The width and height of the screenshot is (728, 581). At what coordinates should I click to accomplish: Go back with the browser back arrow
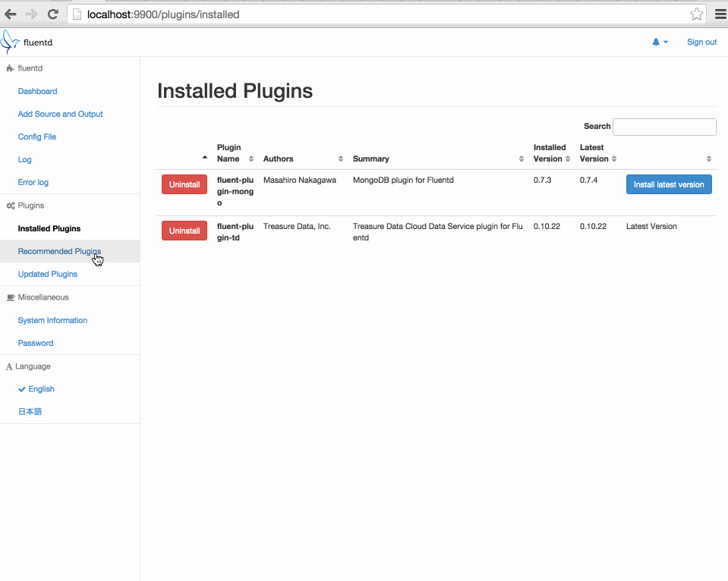10,14
